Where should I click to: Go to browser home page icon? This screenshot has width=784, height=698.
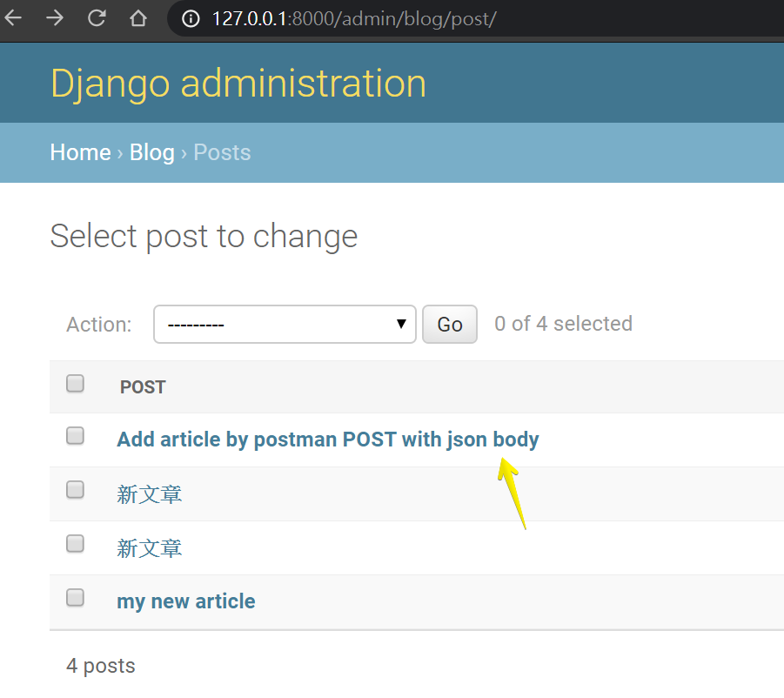pyautogui.click(x=137, y=18)
